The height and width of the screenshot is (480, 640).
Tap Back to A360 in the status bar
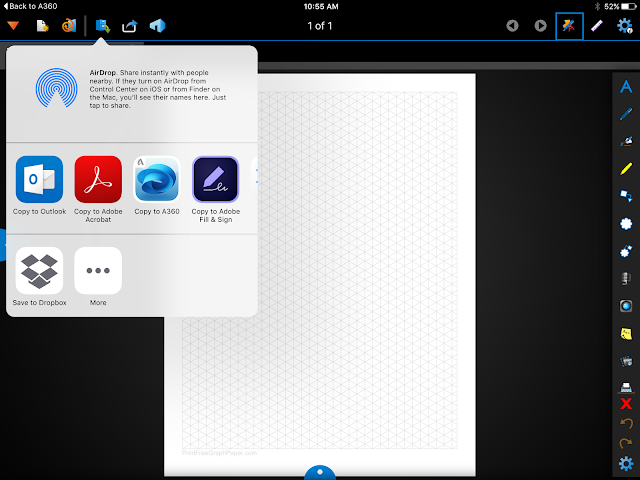[x=30, y=6]
